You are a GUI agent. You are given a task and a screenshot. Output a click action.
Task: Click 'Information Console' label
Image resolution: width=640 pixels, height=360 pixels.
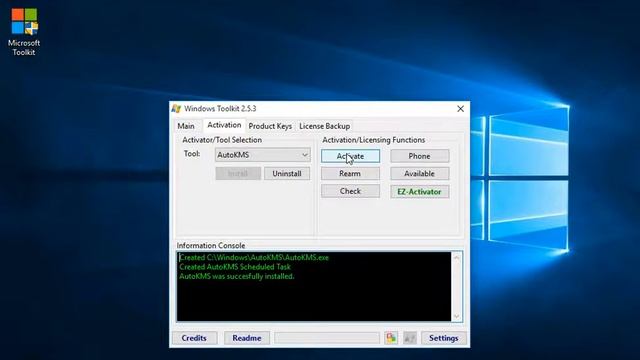[211, 246]
